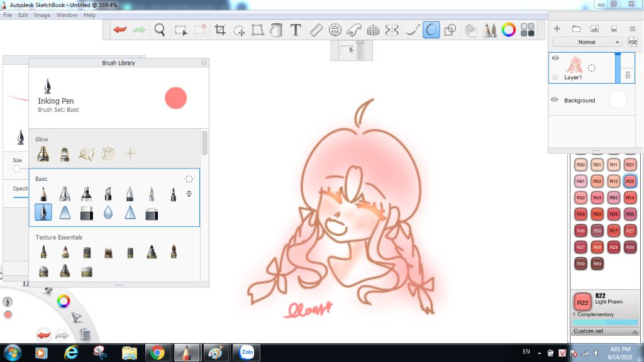Open the Perspective Guide tool
This screenshot has width=644, height=362.
[373, 30]
